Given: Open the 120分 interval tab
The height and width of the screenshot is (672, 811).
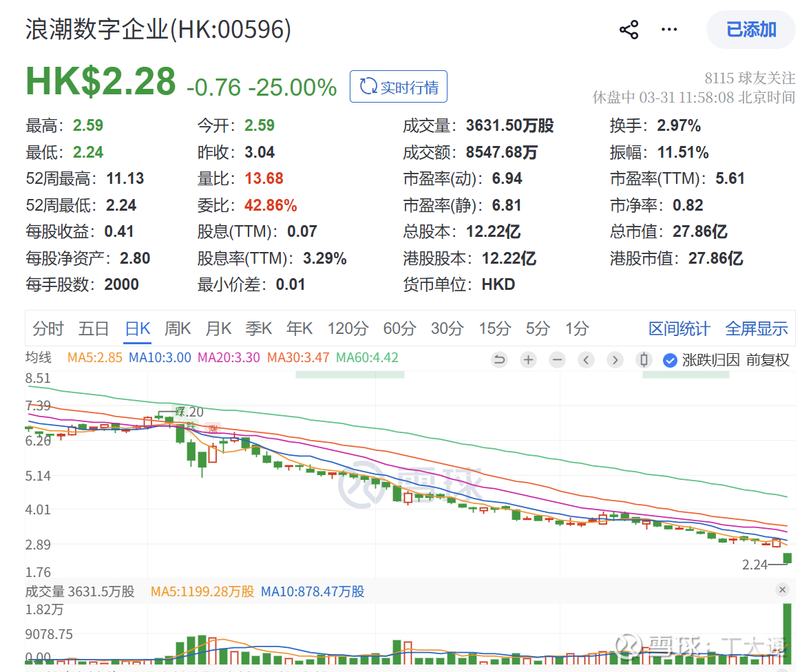Looking at the screenshot, I should 348,328.
